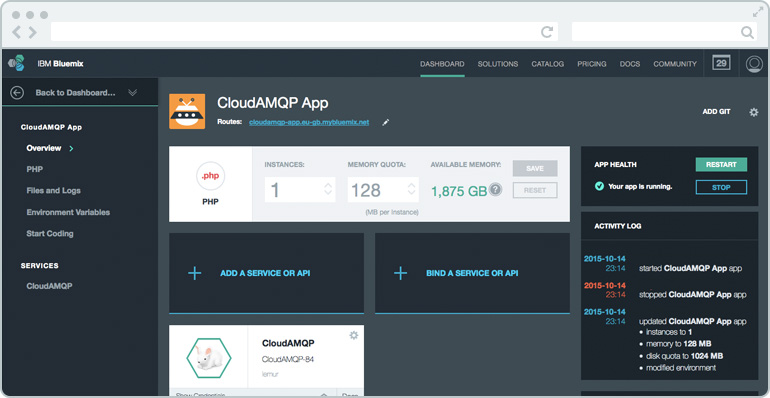The width and height of the screenshot is (770, 398).
Task: Click 'Your app is running.' status text
Action: pos(640,187)
